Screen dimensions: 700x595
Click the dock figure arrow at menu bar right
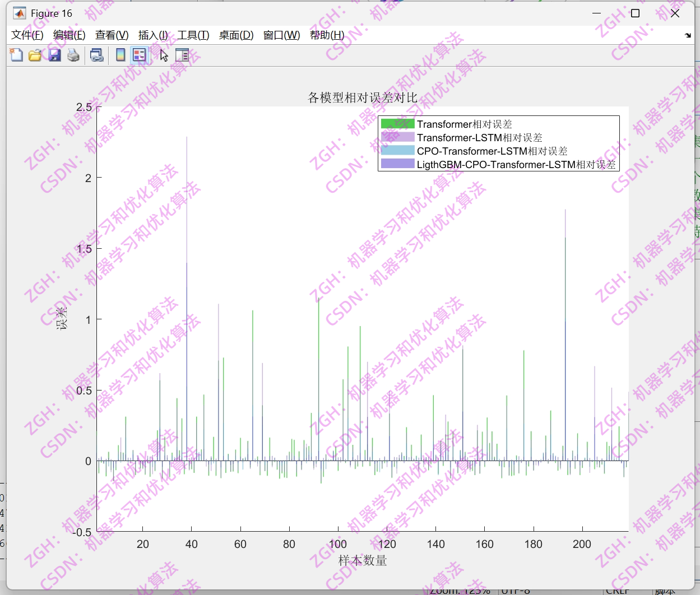tap(688, 35)
